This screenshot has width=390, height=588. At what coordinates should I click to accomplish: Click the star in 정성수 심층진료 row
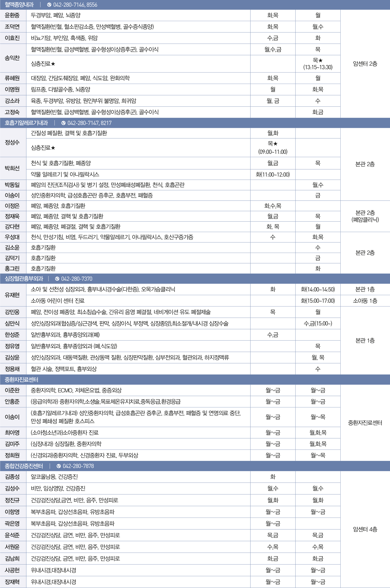[x=53, y=148]
